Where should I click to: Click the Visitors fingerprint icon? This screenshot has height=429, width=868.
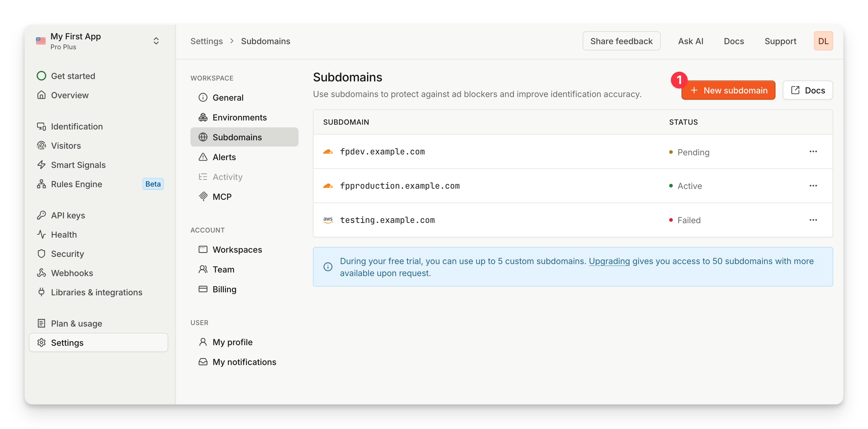(x=41, y=146)
